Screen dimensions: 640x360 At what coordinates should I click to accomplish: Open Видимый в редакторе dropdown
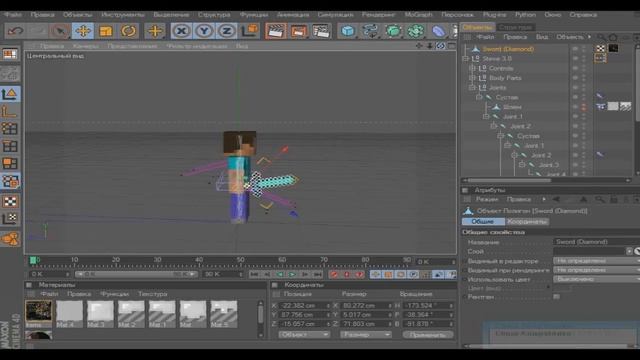(596, 261)
